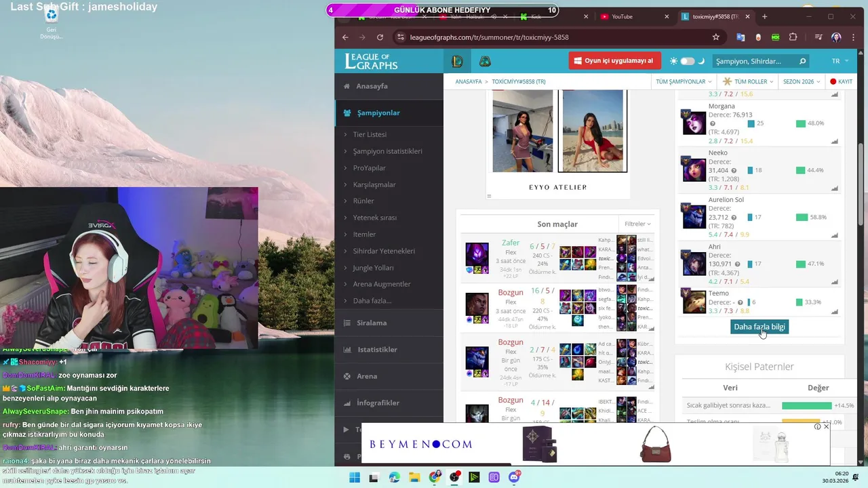Open TÜM ROLLER dropdown
868x488 pixels.
pos(747,81)
